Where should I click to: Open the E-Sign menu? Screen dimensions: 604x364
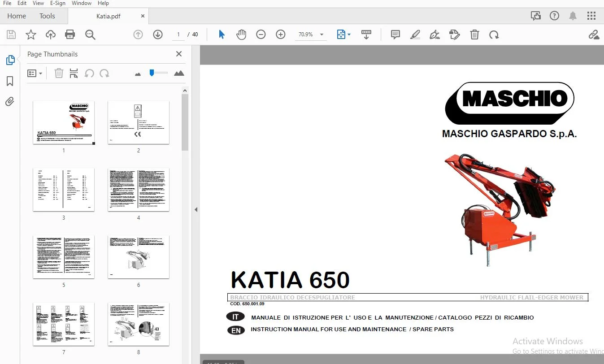coord(58,3)
